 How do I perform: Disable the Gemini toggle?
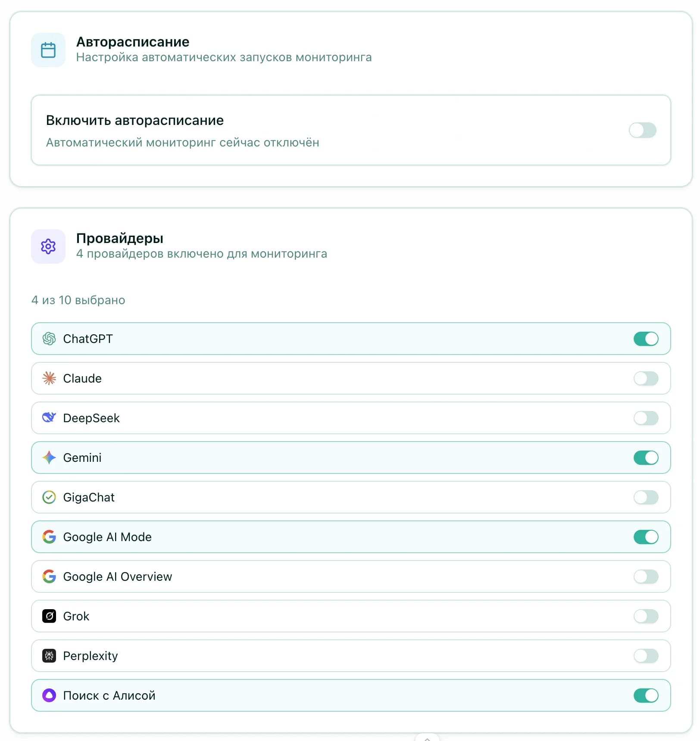pos(645,458)
